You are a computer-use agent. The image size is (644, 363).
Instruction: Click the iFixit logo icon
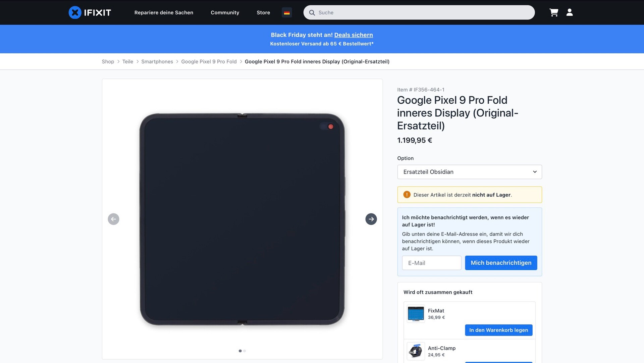[75, 12]
